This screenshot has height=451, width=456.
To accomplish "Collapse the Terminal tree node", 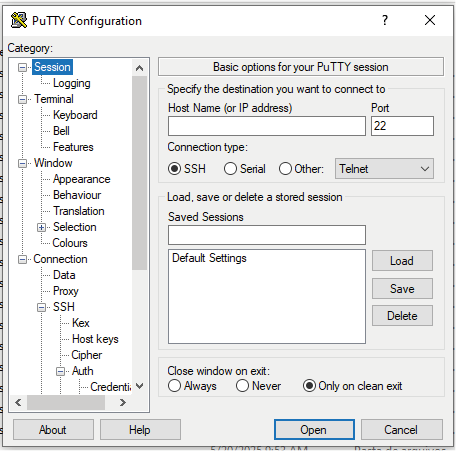I will (22, 99).
